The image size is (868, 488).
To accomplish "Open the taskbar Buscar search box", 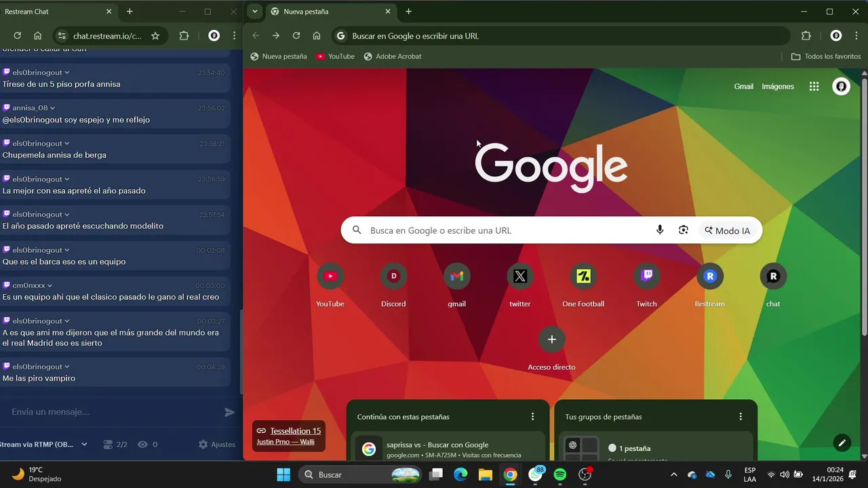I will [x=361, y=474].
